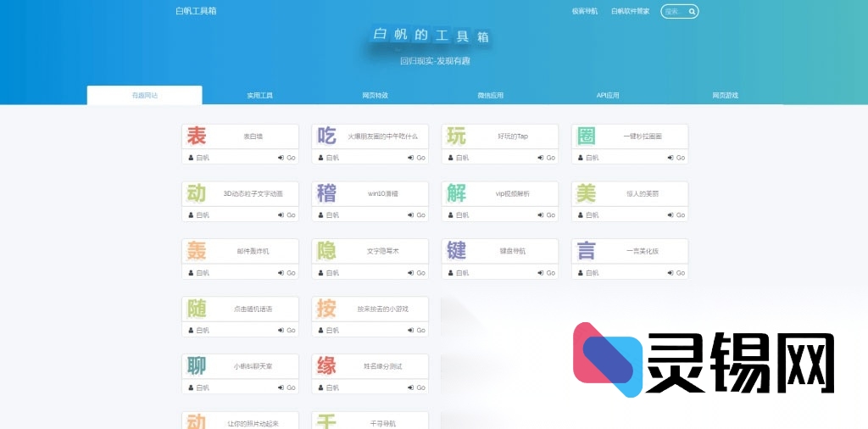868x429 pixels.
Task: Click the 姓名缘分测试 title text
Action: pyautogui.click(x=383, y=366)
